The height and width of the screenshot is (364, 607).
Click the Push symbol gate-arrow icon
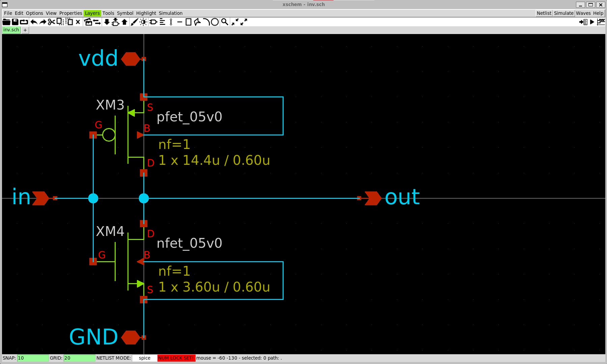(x=115, y=22)
